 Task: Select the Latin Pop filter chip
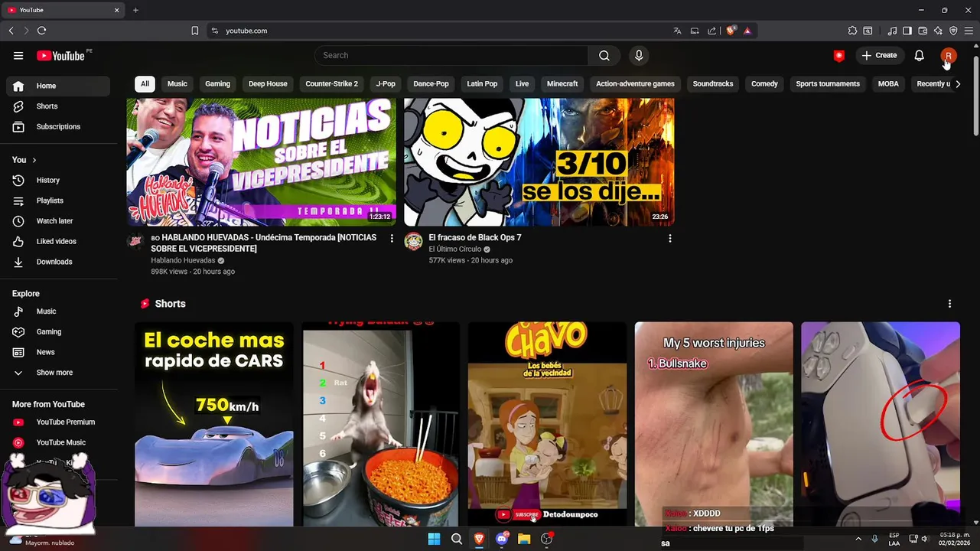[482, 84]
